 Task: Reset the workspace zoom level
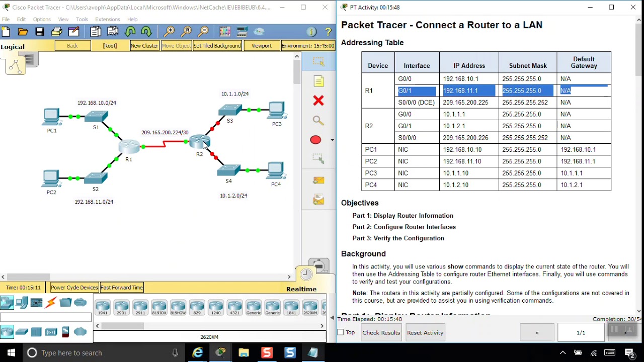click(x=186, y=32)
